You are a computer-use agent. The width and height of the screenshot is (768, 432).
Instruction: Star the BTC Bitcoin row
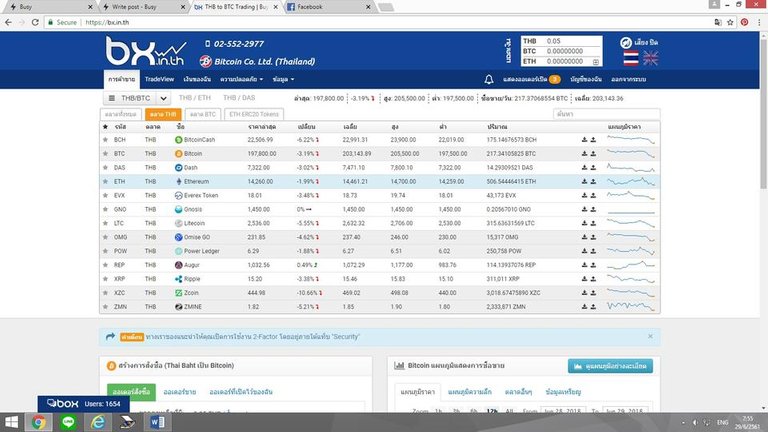105,153
